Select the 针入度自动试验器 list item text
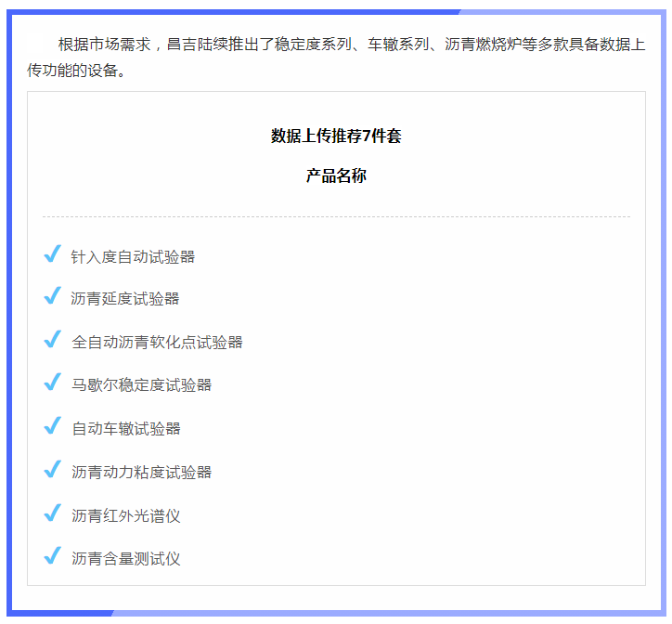Screen dimensions: 672x624 133,257
